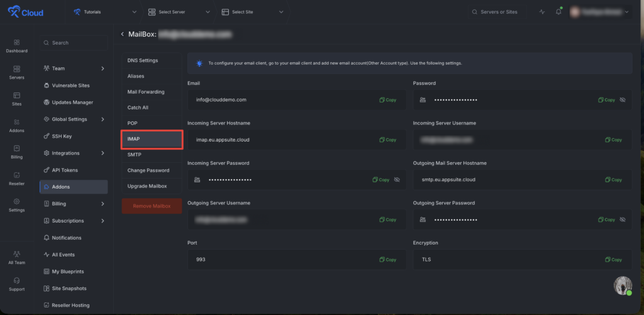Copy the Port 993 value
644x315 pixels.
tap(388, 260)
